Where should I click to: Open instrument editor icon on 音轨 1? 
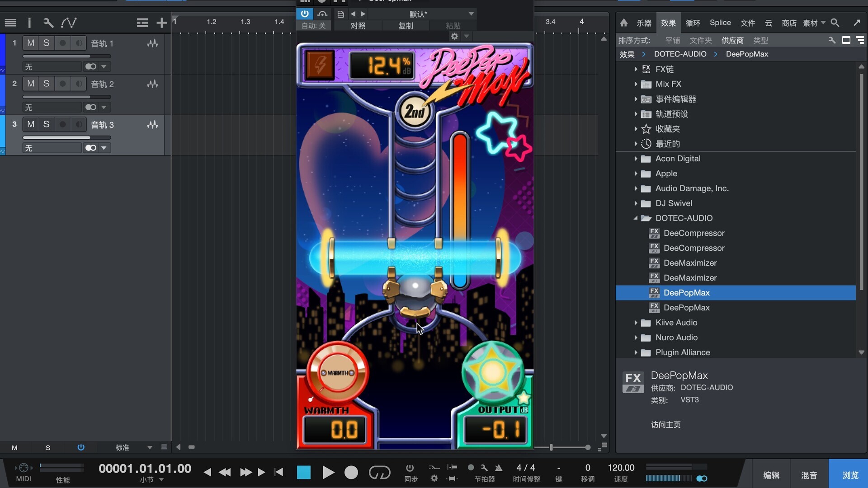point(152,43)
